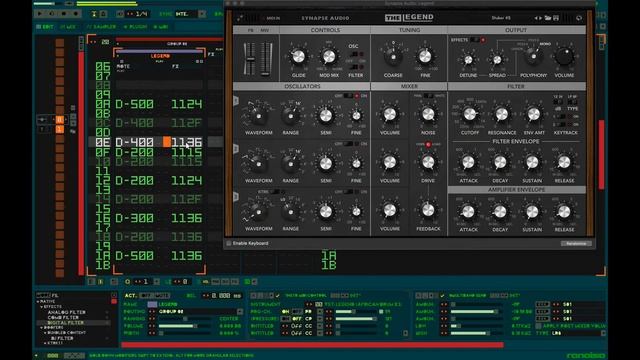Open the Edit tab in Renoise
This screenshot has height=360, width=640.
[x=45, y=27]
